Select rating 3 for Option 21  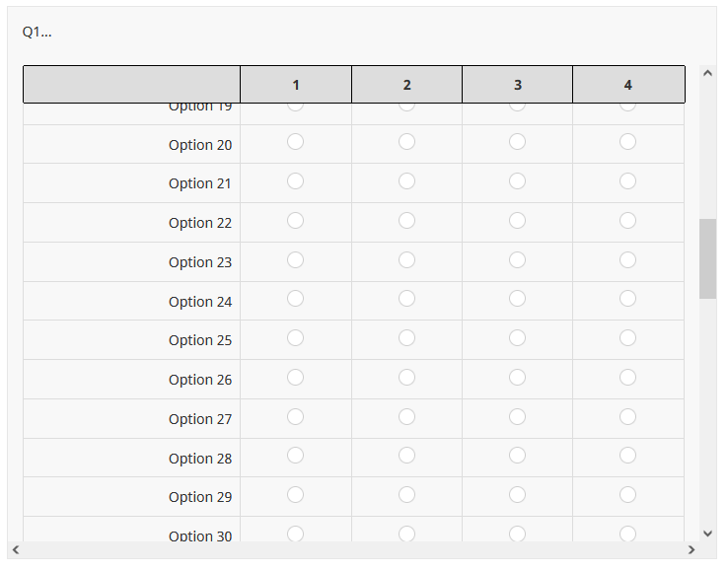pyautogui.click(x=517, y=181)
